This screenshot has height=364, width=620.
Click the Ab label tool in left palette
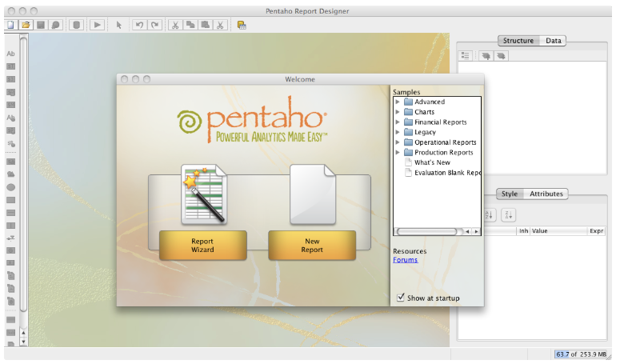pyautogui.click(x=11, y=54)
